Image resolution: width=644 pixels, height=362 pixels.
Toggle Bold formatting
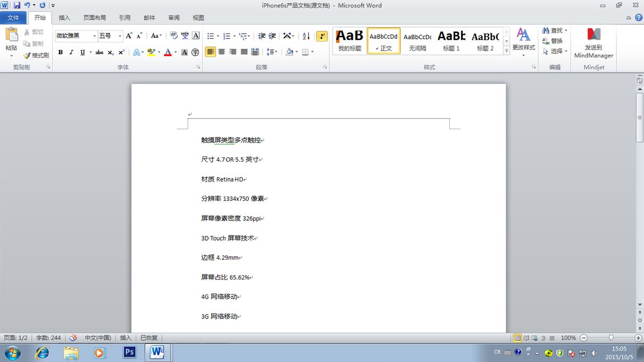[61, 52]
